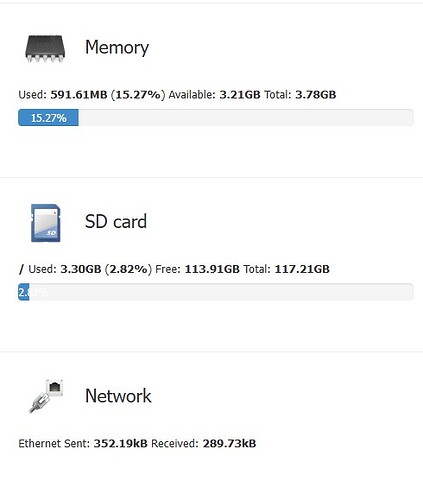Image resolution: width=423 pixels, height=500 pixels.
Task: Click empty part of SD card usage bar
Action: (x=221, y=292)
